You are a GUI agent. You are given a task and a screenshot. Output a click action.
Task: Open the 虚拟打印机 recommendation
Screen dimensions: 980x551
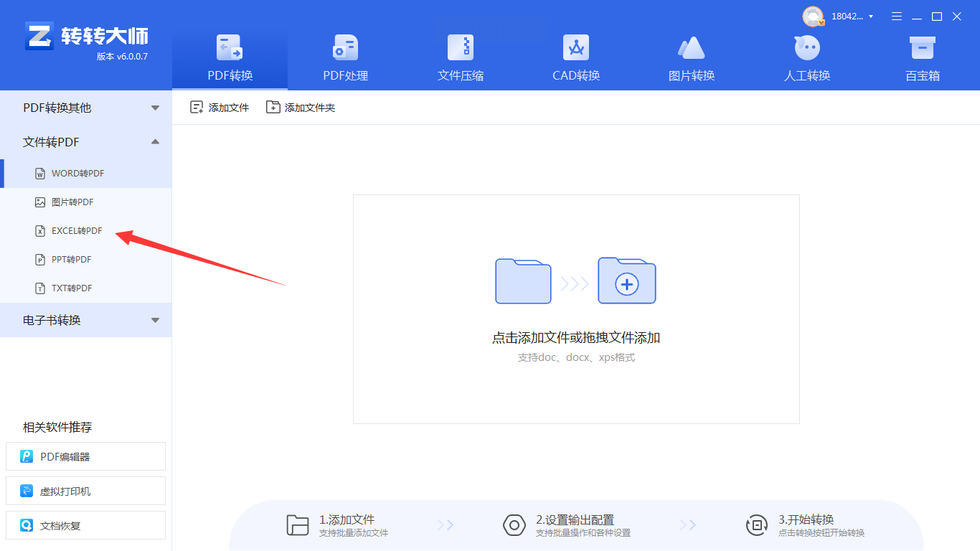click(86, 491)
